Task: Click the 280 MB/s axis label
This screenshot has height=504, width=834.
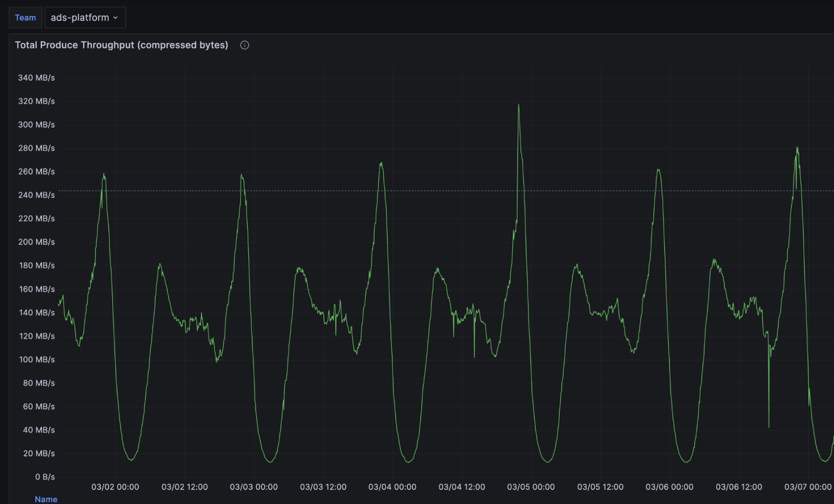Action: (36, 148)
